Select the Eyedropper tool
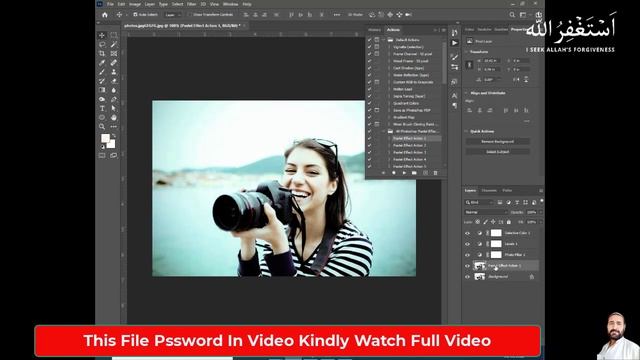Viewport: 640px width, 360px height. click(102, 63)
